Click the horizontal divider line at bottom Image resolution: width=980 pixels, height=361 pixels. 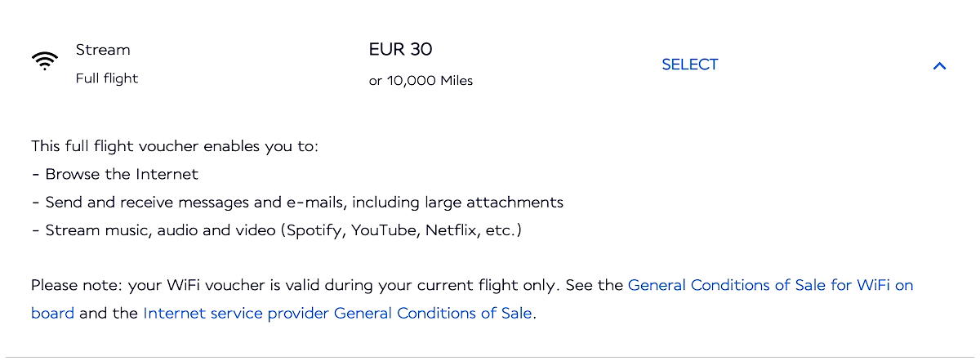click(x=490, y=357)
